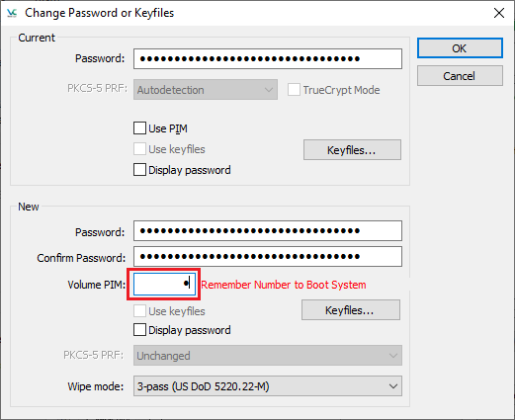Tick Display password under Current section

pos(139,170)
